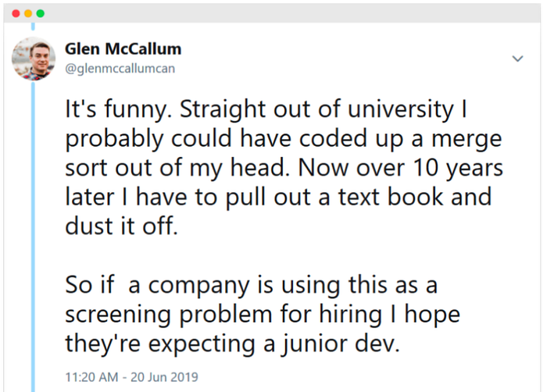The image size is (547, 392).
Task: Expand the tweet options chevron
Action: 517,59
